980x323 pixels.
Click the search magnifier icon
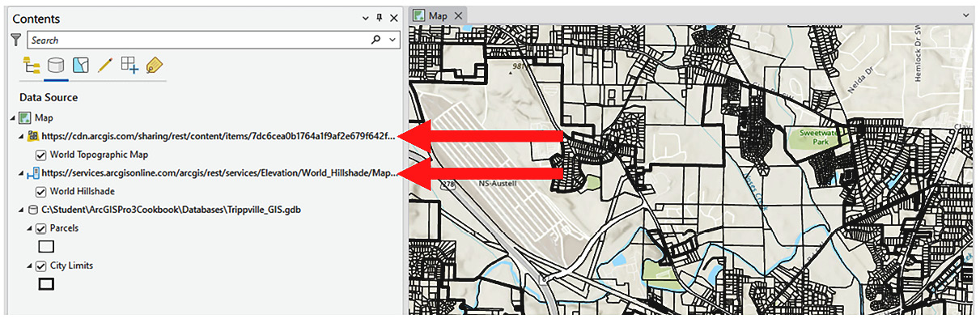pyautogui.click(x=375, y=40)
